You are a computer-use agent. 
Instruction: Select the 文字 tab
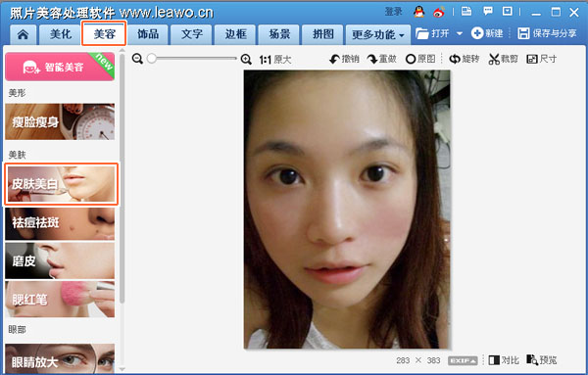192,34
